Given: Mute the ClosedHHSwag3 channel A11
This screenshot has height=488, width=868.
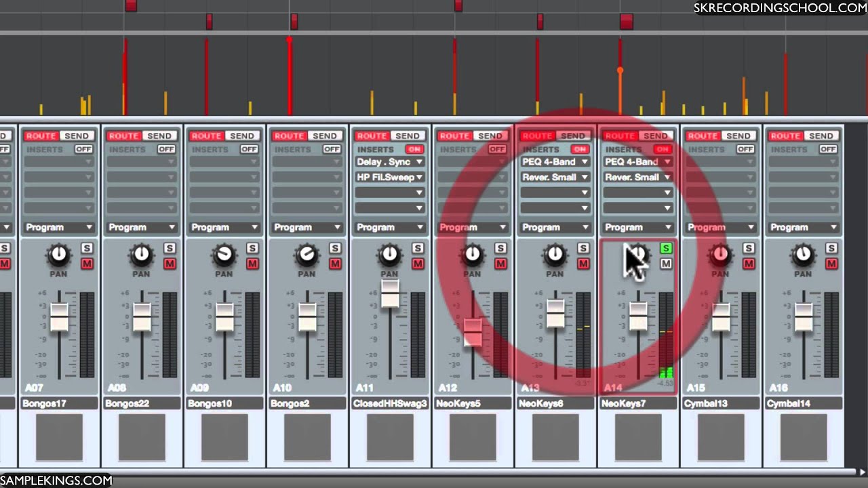Looking at the screenshot, I should click(x=418, y=264).
